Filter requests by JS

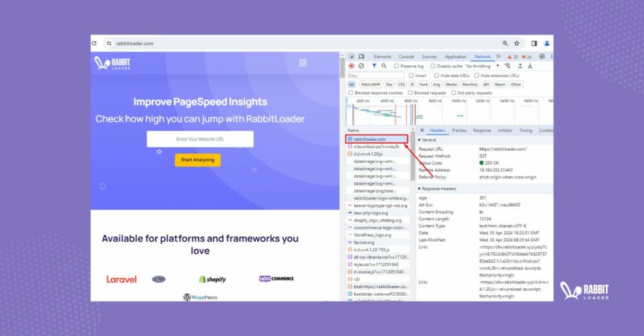[x=413, y=85]
